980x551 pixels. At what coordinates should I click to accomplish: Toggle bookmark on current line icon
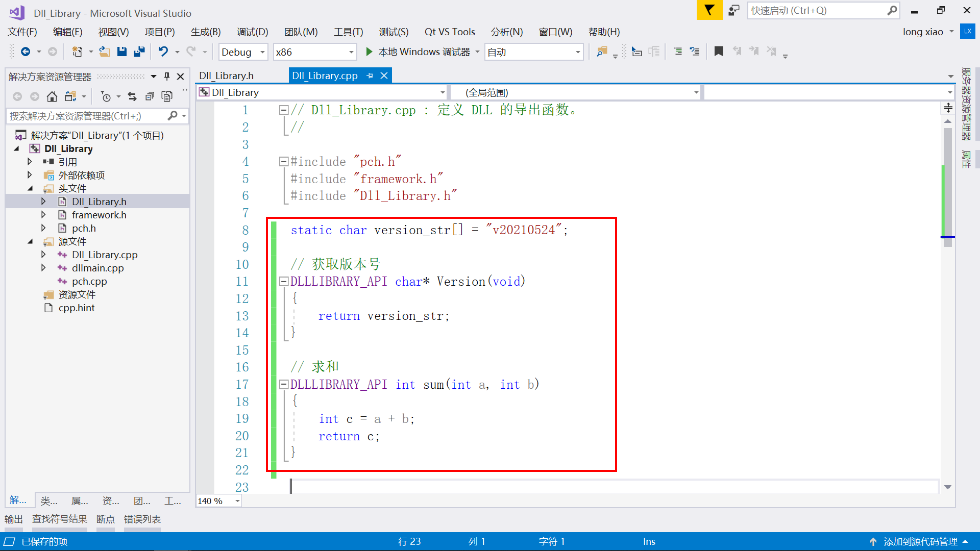click(x=719, y=52)
